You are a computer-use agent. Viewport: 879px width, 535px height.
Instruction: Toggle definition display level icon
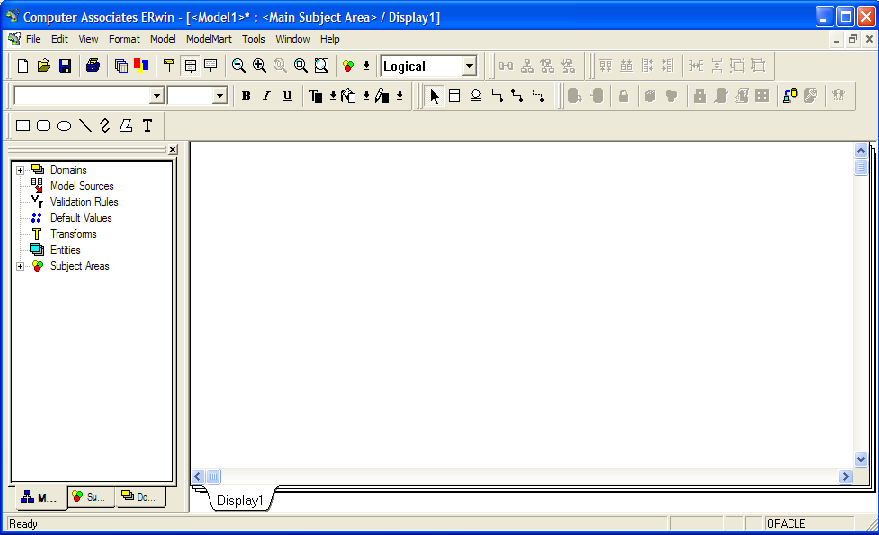[211, 66]
